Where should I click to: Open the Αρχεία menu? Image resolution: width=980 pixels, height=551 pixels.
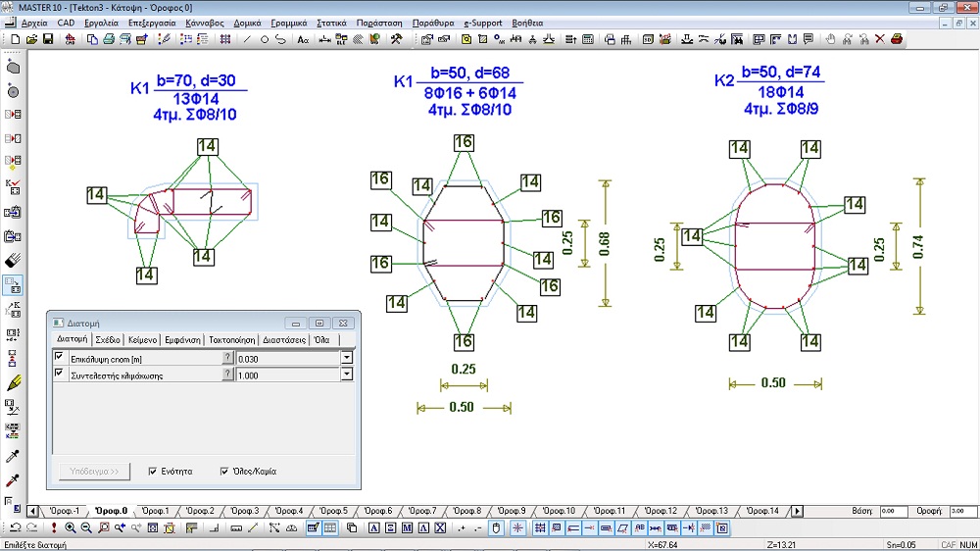click(34, 24)
